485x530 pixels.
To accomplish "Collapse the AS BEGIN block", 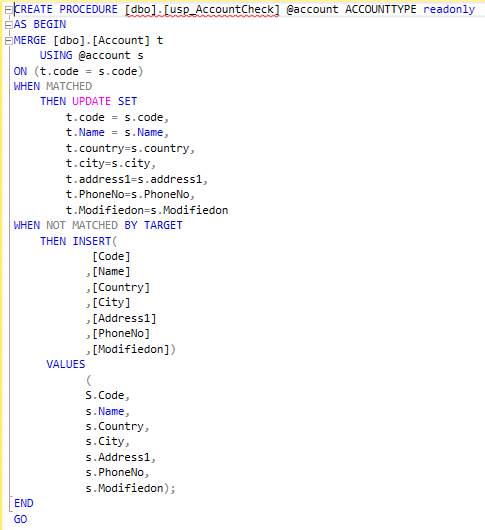I will pos(8,25).
